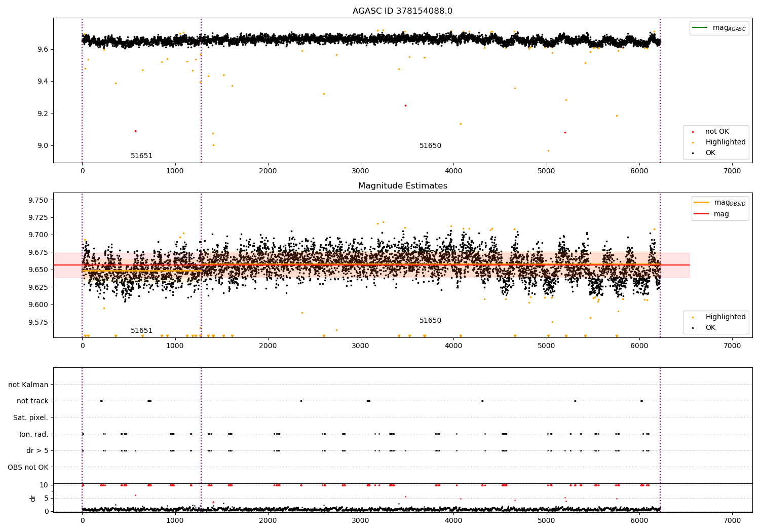Click the "2000" x-axis tick of the Magnitude Estimates plot
This screenshot has height=532, width=760.
268,346
